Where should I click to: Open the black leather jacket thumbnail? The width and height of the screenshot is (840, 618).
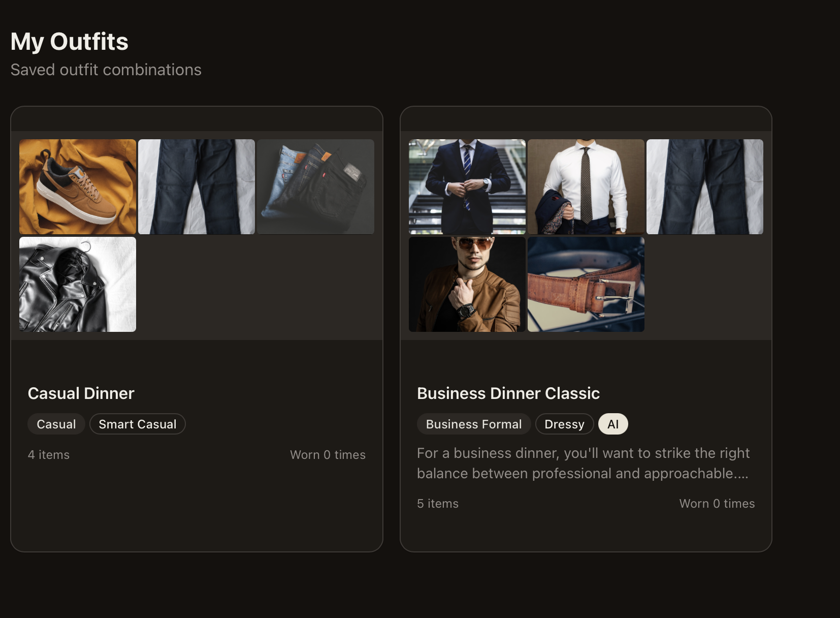(78, 284)
